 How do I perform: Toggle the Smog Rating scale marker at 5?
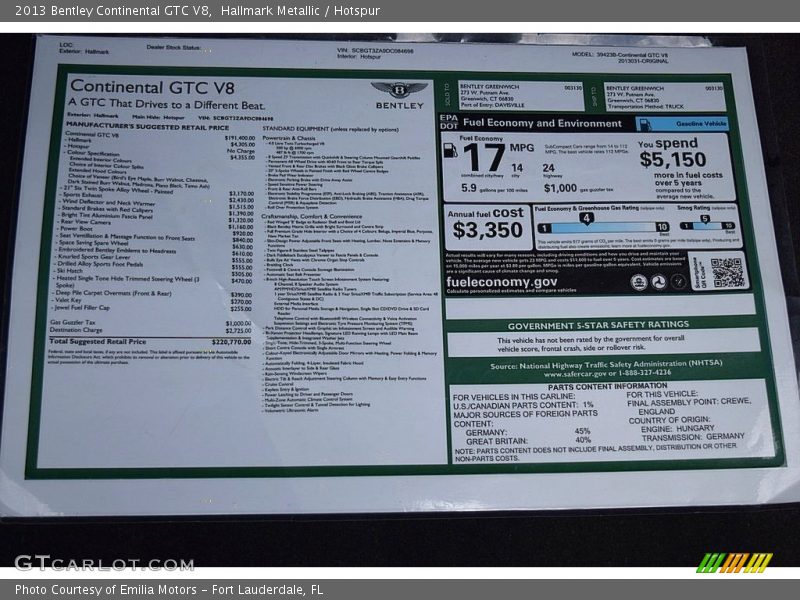pyautogui.click(x=703, y=216)
